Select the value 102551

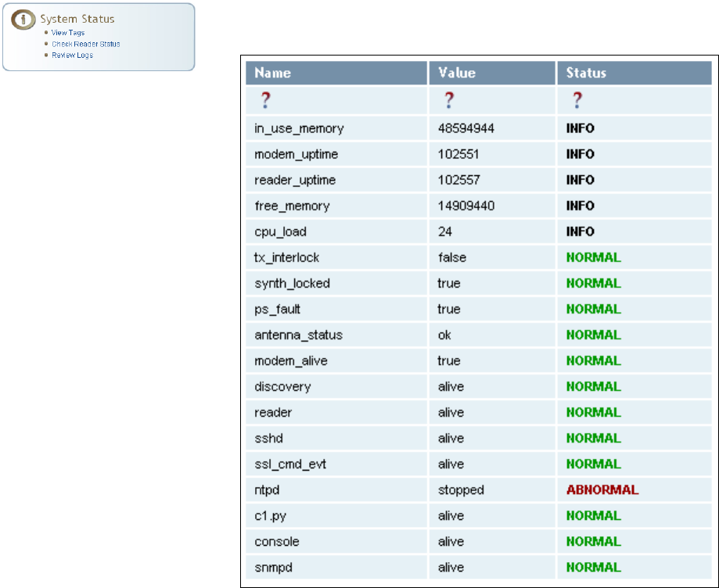(x=458, y=154)
